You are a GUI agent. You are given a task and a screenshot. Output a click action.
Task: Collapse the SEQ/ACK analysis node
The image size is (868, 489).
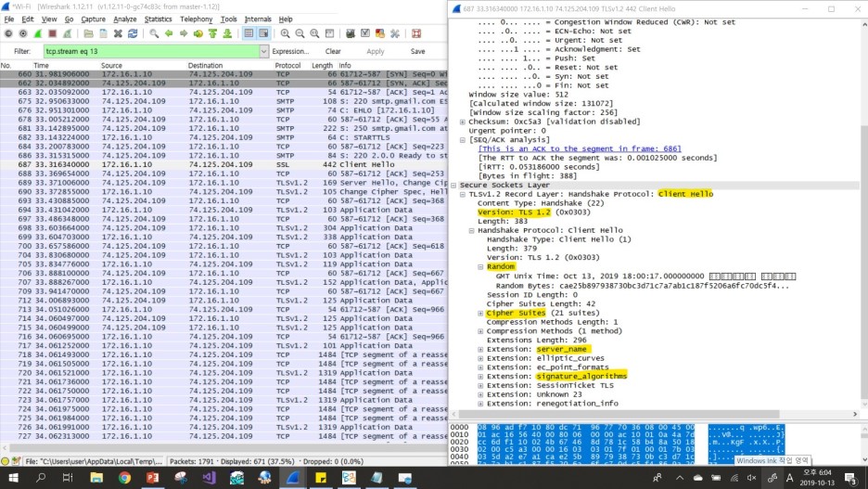(462, 140)
